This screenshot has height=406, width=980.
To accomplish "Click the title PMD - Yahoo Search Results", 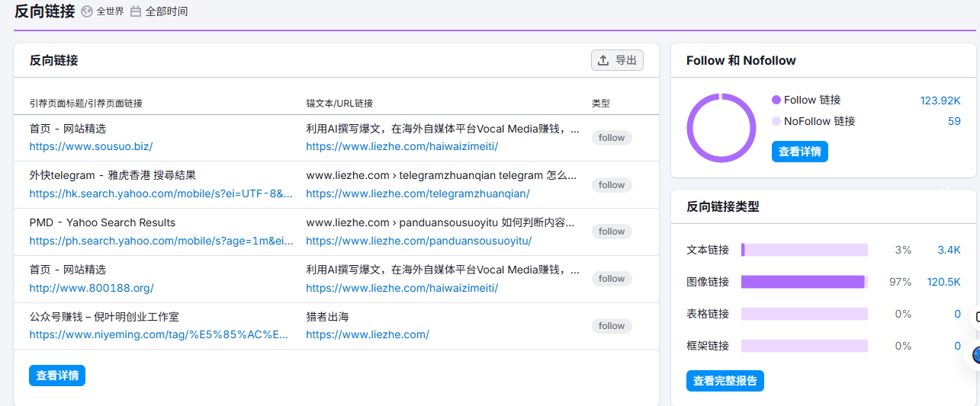I will click(102, 222).
